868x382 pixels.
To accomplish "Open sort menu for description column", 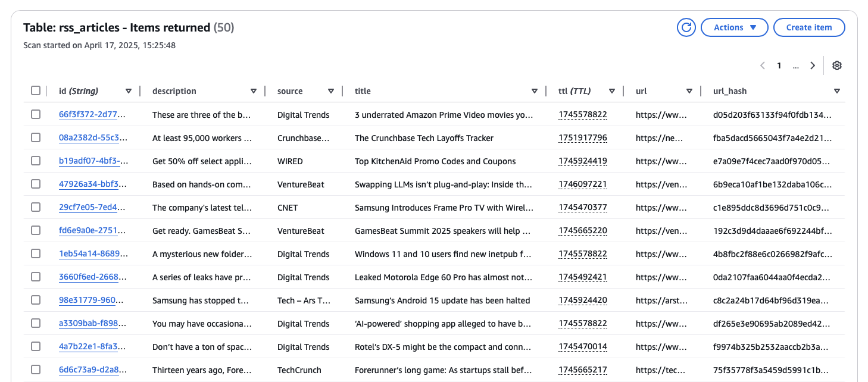I will tap(254, 91).
